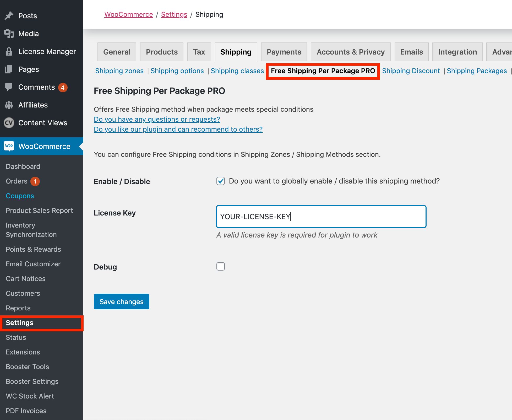512x420 pixels.
Task: Click the Comments speech bubble icon
Action: 9,87
